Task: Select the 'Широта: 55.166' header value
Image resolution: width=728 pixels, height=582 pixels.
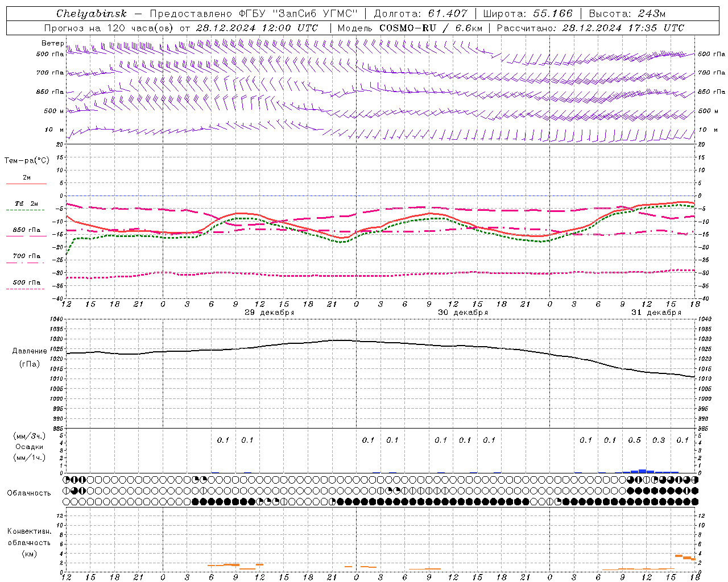Action: pyautogui.click(x=527, y=14)
